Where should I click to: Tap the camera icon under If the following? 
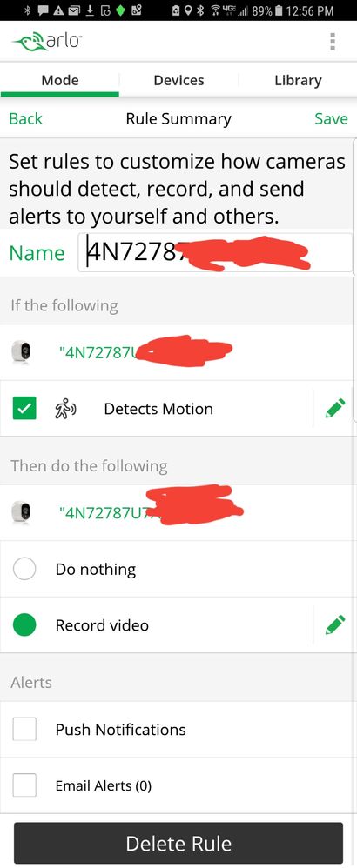(21, 352)
